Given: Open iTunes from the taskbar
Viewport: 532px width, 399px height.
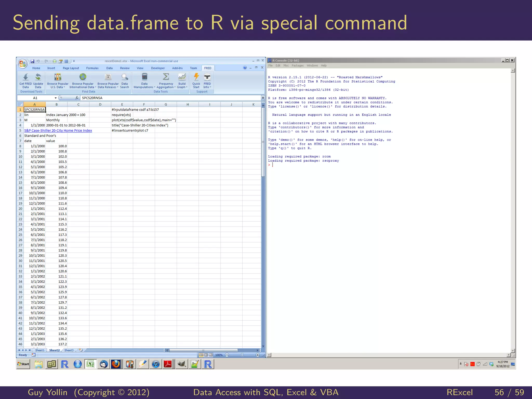Looking at the screenshot, I should 156,364.
